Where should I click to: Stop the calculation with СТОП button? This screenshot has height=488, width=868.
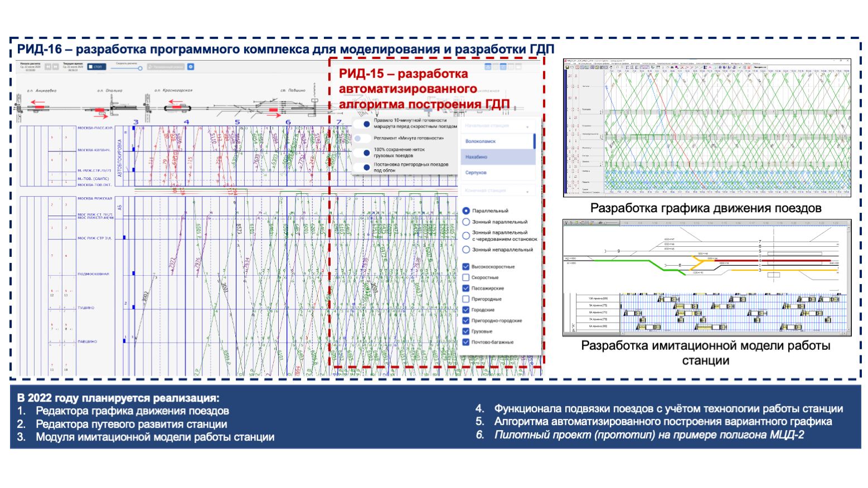(x=96, y=67)
